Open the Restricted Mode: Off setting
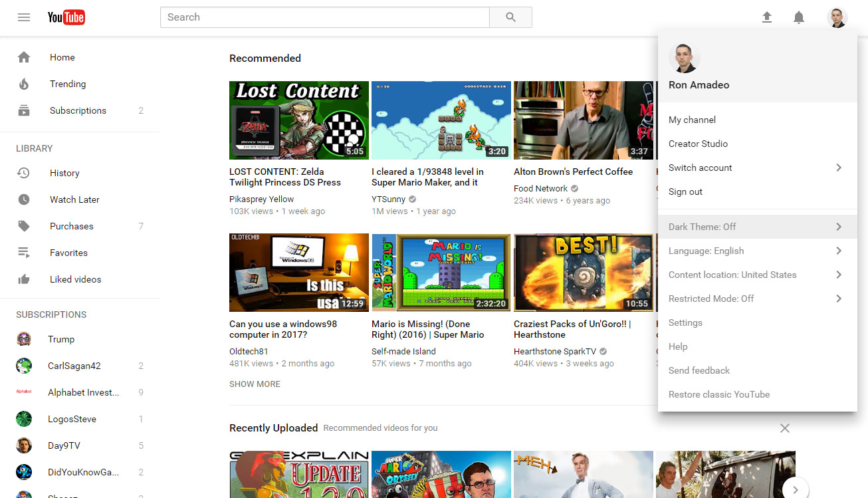868x498 pixels. 757,299
